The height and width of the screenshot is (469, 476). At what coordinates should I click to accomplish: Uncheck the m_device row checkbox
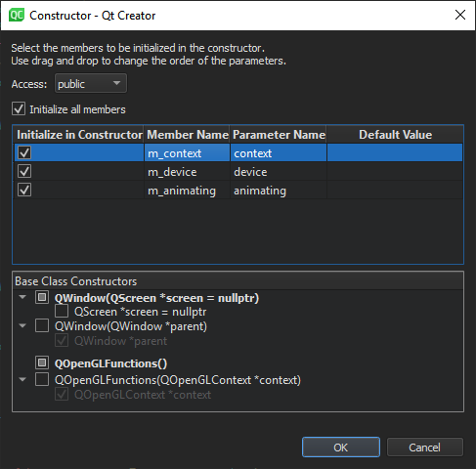click(24, 171)
